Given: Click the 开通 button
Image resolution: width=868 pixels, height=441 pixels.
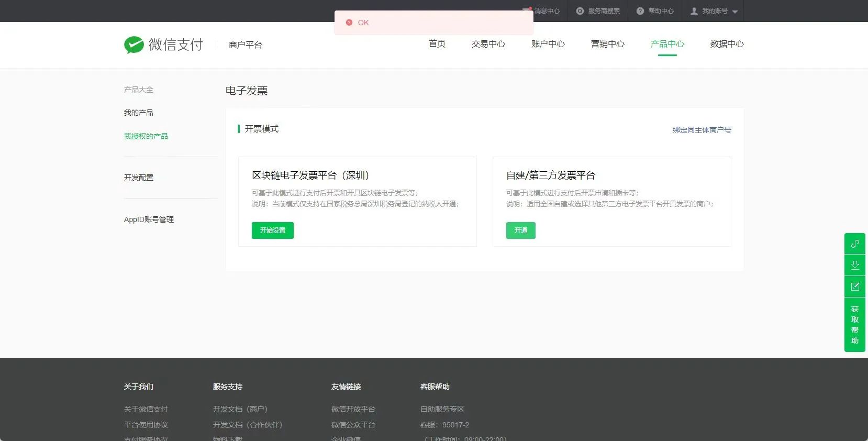Looking at the screenshot, I should (521, 230).
